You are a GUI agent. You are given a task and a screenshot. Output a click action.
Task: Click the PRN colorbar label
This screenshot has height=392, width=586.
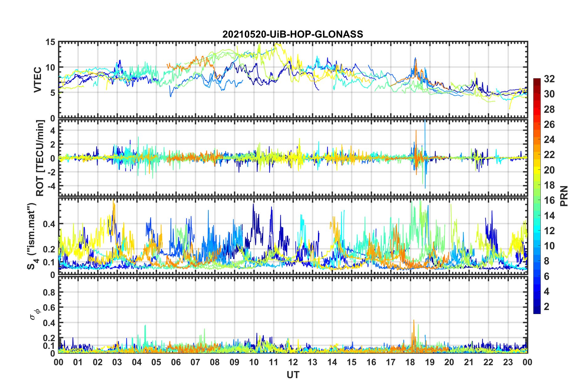[x=564, y=196]
